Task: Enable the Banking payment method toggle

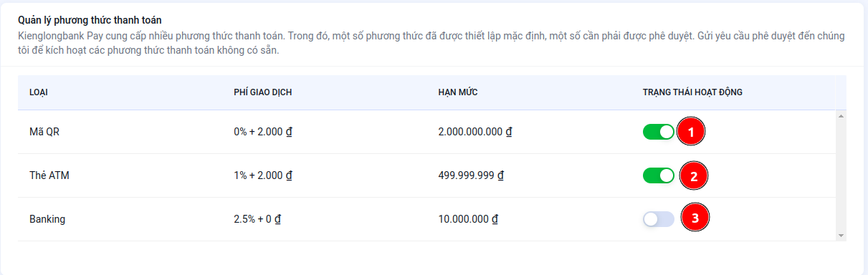Action: [x=659, y=219]
